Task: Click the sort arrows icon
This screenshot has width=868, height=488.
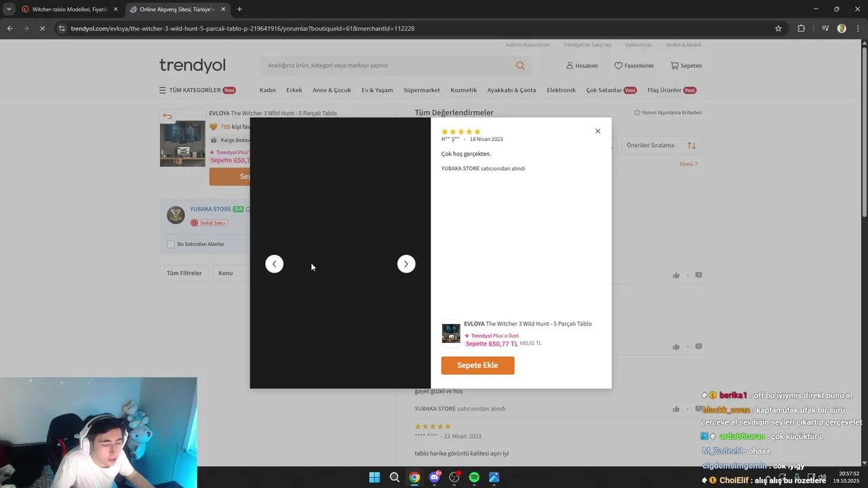Action: click(x=692, y=145)
